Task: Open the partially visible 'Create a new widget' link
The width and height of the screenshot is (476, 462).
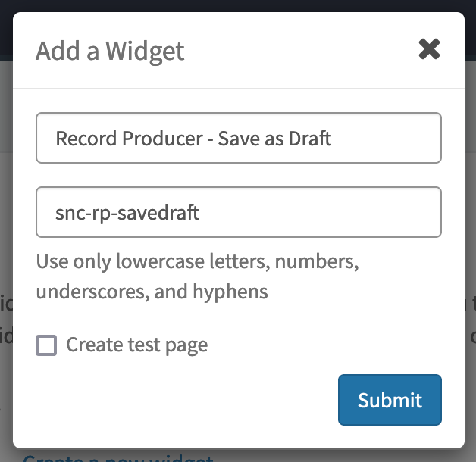Action: 117,458
